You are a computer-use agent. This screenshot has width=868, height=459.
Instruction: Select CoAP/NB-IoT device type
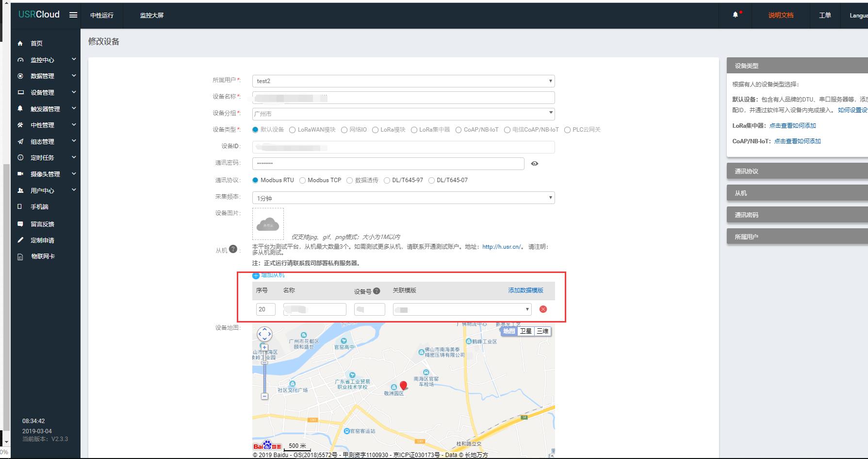459,130
